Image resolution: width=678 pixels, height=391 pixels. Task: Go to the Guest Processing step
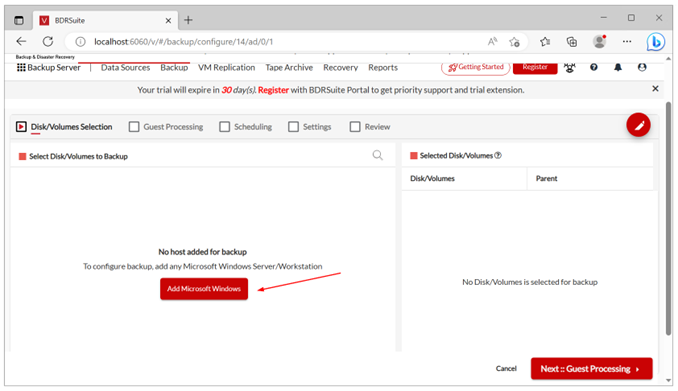166,127
